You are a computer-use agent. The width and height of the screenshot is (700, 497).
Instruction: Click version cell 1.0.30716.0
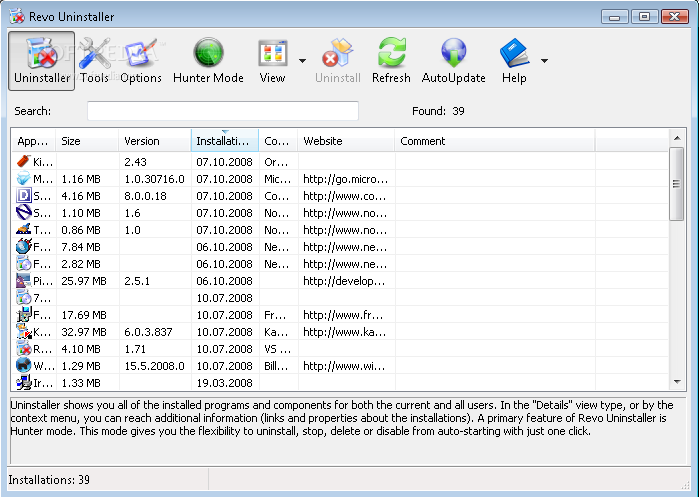154,179
